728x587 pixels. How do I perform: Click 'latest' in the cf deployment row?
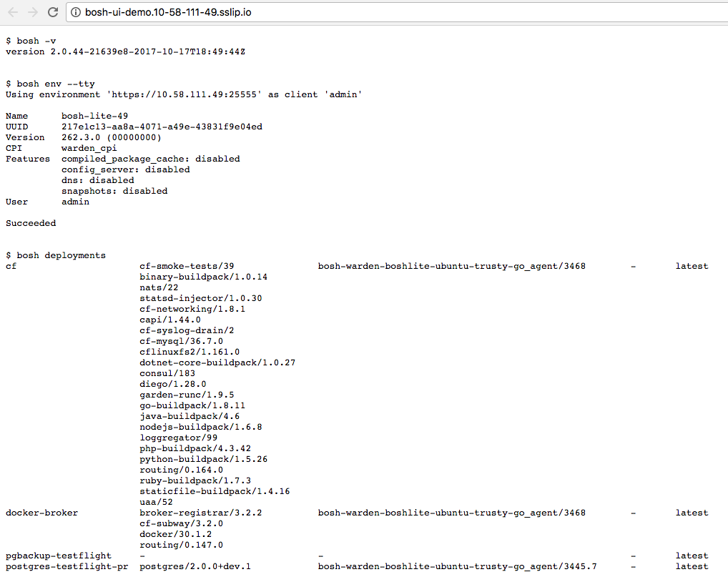click(692, 266)
